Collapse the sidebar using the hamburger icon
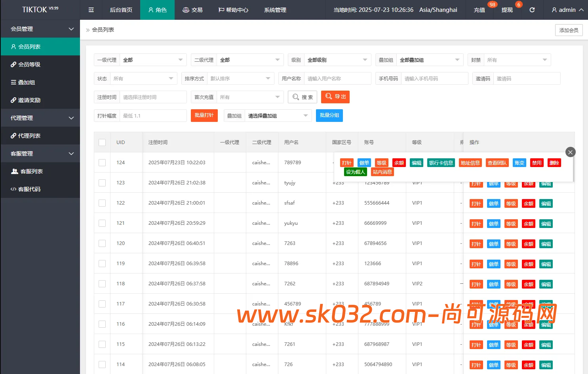Viewport: 588px width, 374px height. pyautogui.click(x=91, y=10)
